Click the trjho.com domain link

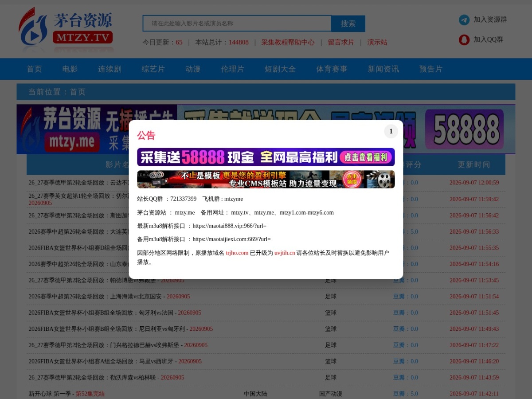[237, 253]
